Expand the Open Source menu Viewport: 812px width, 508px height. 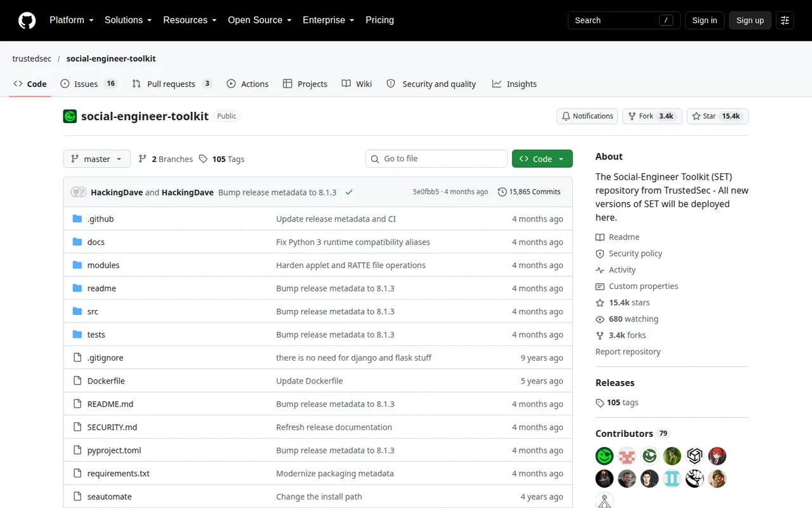tap(259, 20)
